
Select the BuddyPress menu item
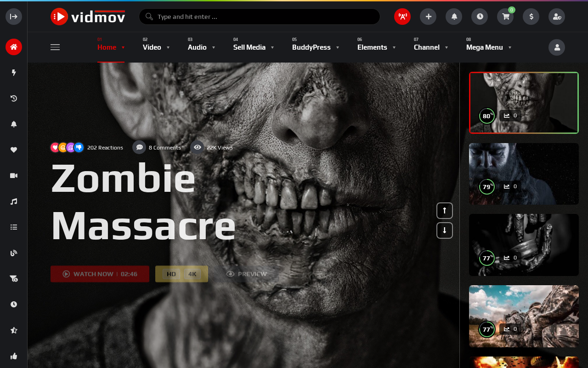[311, 47]
